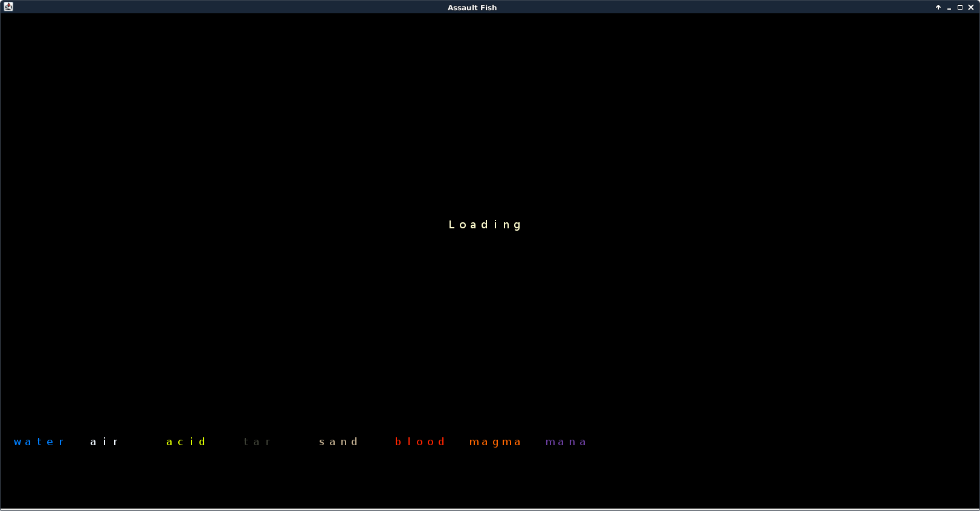This screenshot has height=511, width=980.
Task: Pick the purple 'mana' label
Action: 566,442
